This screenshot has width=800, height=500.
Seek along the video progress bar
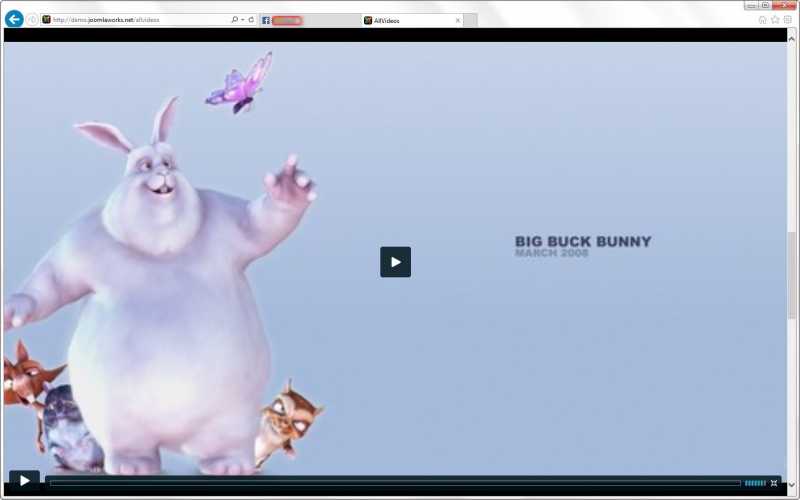click(395, 483)
